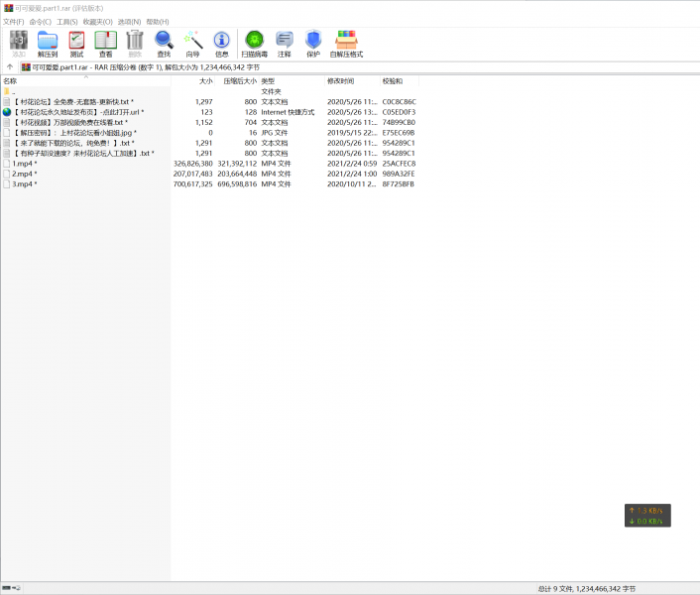Screen dimensions: 700x595
Task: Go up one level with address bar arrow
Action: [x=9, y=67]
